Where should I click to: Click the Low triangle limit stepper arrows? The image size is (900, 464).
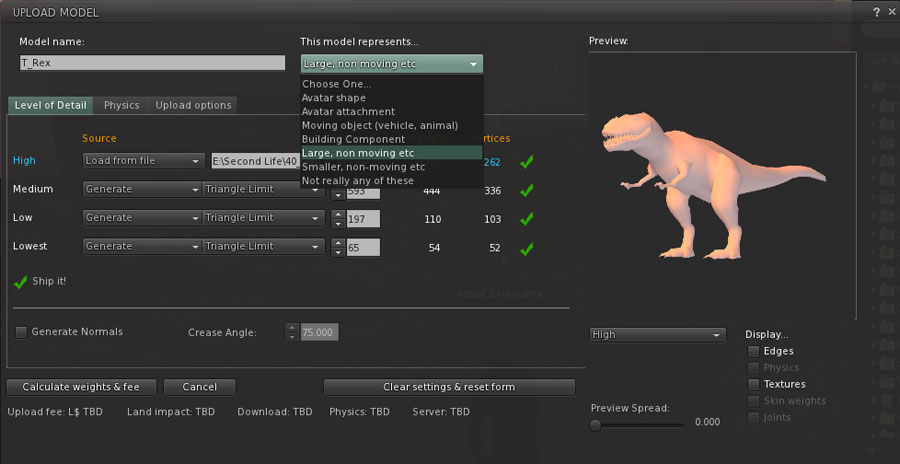337,218
